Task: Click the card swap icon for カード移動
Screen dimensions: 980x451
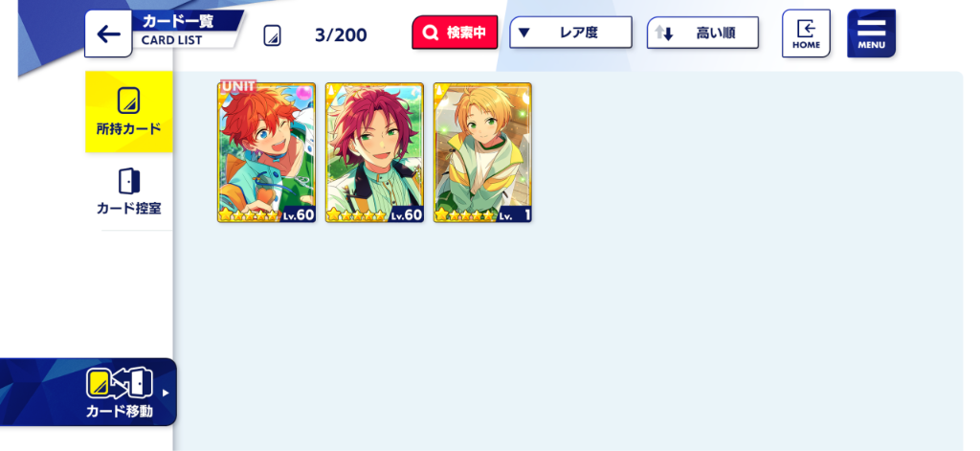Action: click(x=120, y=383)
